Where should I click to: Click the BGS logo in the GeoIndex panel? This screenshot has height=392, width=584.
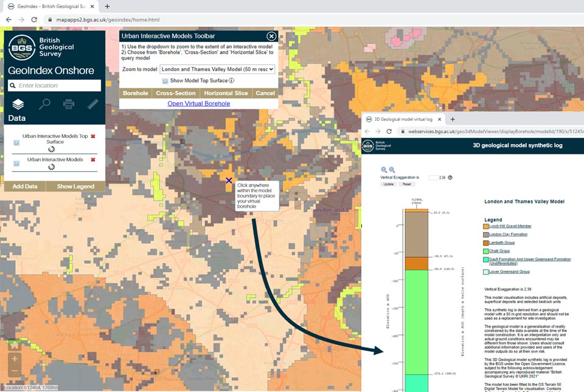22,47
